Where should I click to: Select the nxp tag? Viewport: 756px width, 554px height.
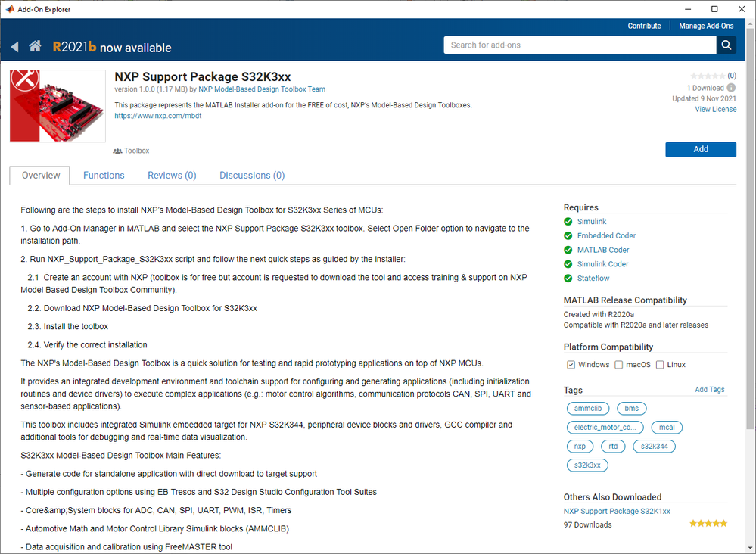click(580, 447)
